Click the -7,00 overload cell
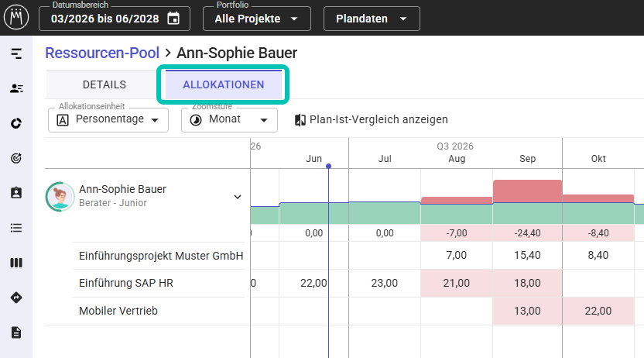 pyautogui.click(x=457, y=233)
